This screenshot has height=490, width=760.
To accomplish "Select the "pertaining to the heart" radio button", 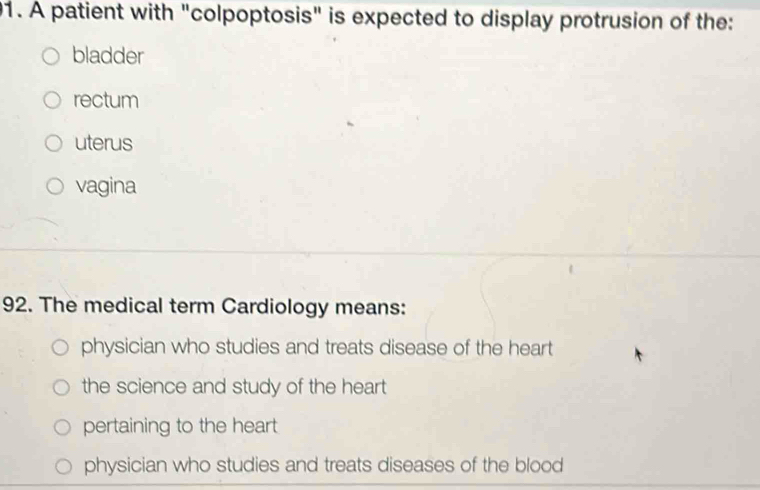I will pos(62,427).
